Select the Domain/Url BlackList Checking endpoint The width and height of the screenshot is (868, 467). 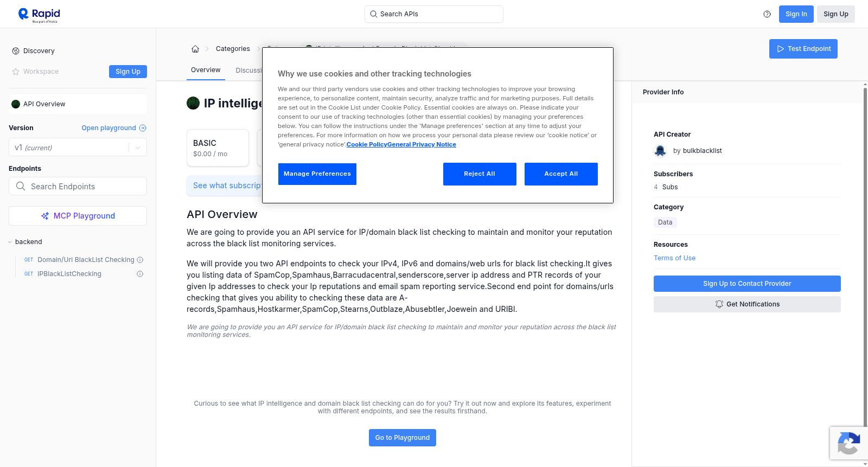pos(86,260)
